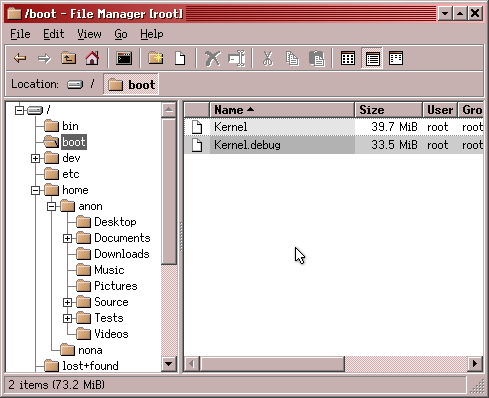
Task: Go forward with the right arrow icon
Action: [44, 59]
